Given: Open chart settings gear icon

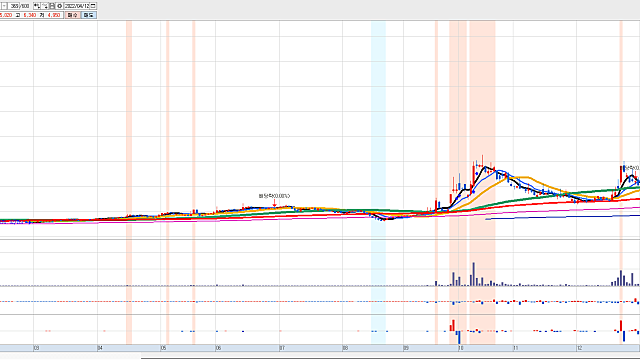Looking at the screenshot, I should tap(59, 6).
